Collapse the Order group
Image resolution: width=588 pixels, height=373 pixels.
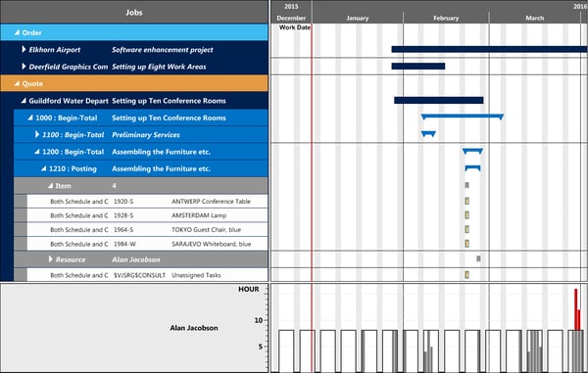click(17, 32)
